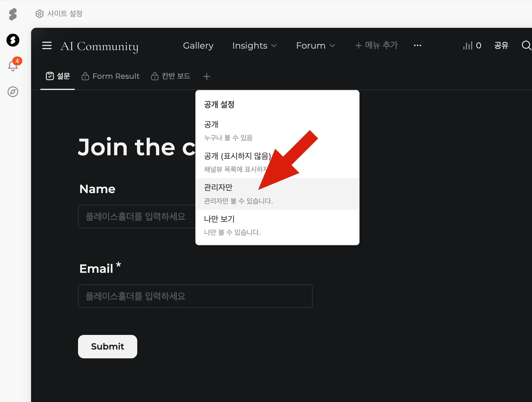Click the gray S logo at top-left
Screen dimensions: 532x402
pos(13,14)
